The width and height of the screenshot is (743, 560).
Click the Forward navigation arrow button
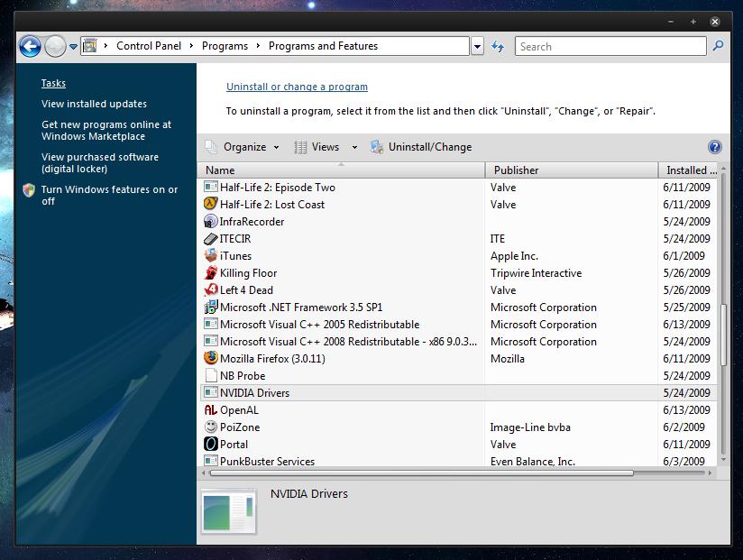point(55,46)
